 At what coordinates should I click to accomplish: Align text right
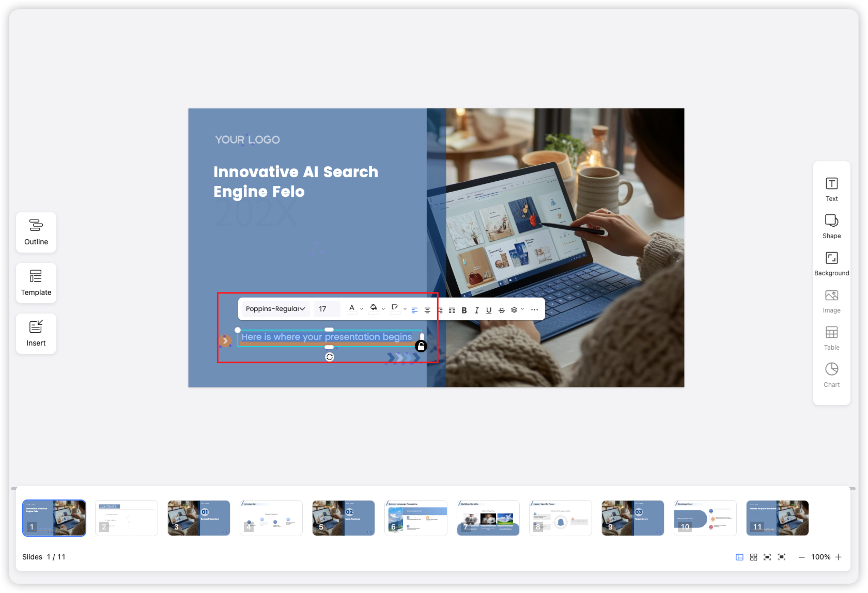(x=440, y=310)
